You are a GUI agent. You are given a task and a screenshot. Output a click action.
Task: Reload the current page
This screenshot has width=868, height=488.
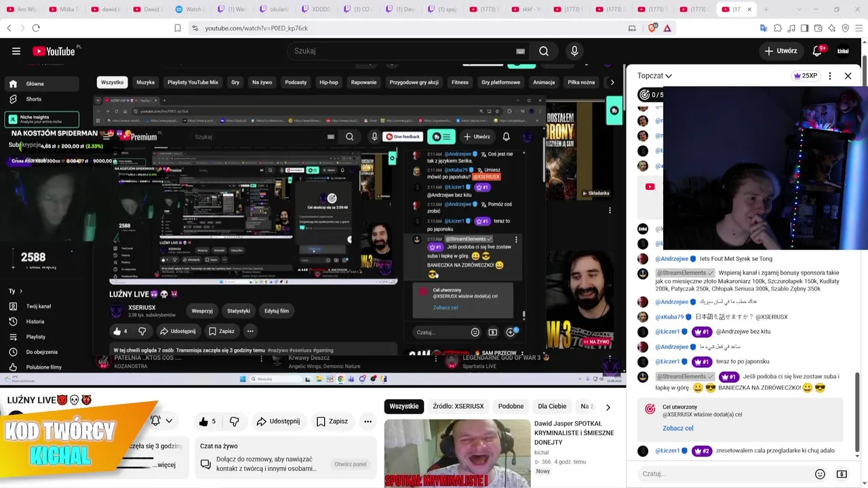(36, 28)
